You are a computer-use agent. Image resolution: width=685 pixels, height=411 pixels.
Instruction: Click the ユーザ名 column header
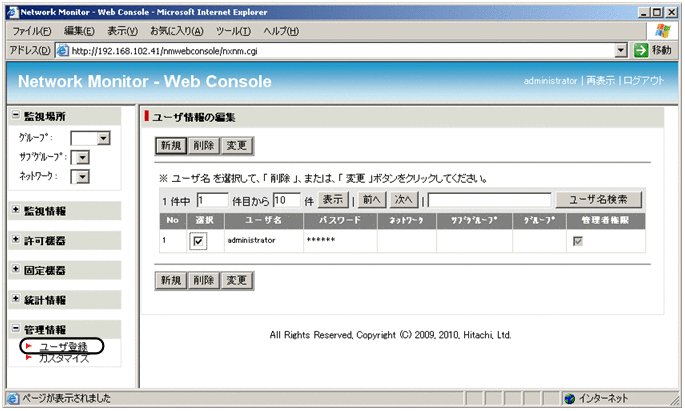[264, 221]
